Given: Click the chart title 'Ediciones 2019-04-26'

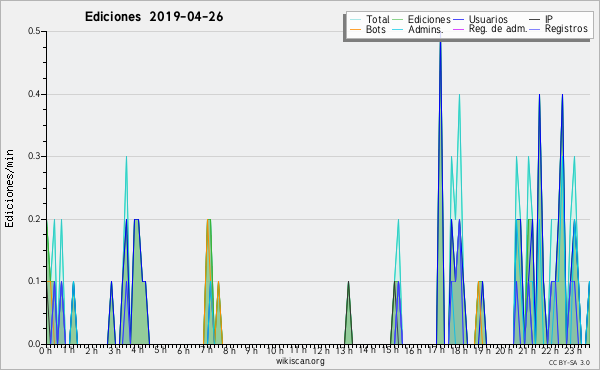Looking at the screenshot, I should tap(154, 17).
